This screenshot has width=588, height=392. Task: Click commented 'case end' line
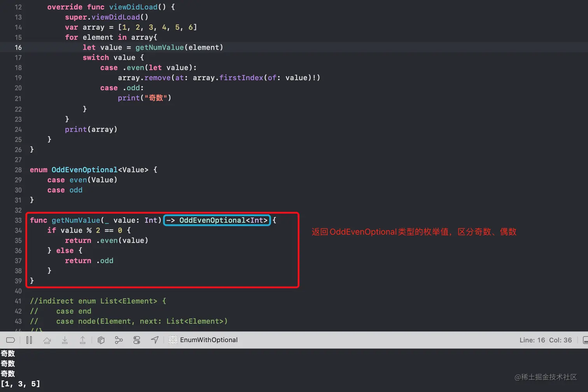(61, 311)
